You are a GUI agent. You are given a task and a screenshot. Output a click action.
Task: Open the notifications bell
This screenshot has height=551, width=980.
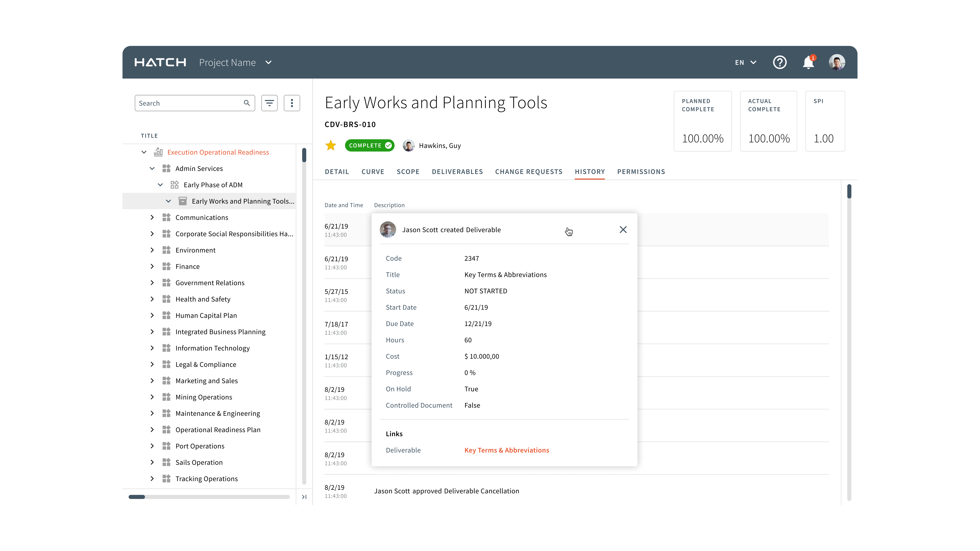[808, 62]
